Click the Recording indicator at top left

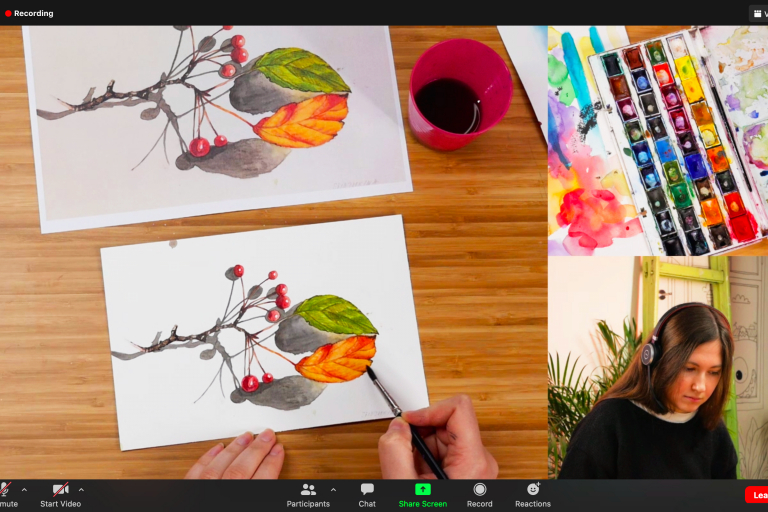click(29, 13)
